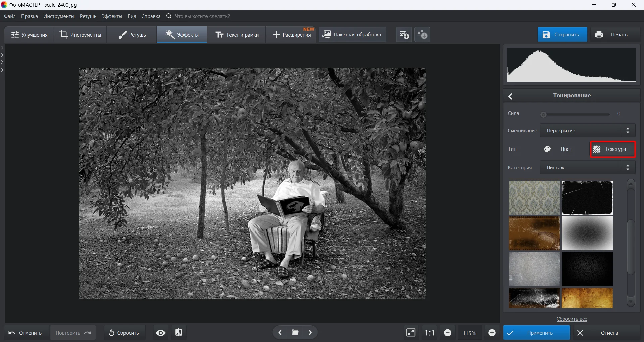This screenshot has width=644, height=342.
Task: Open the Правка menu
Action: 30,16
